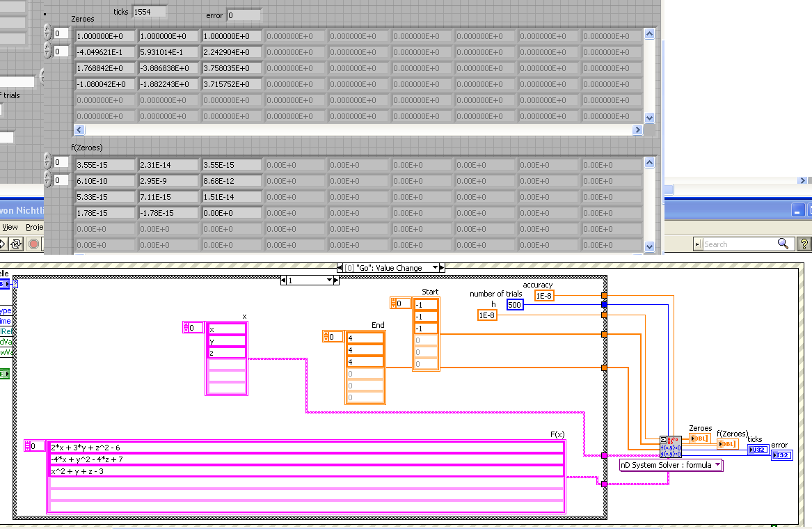Select the green boolean terminal at left edge
812x529 pixels.
[4, 374]
